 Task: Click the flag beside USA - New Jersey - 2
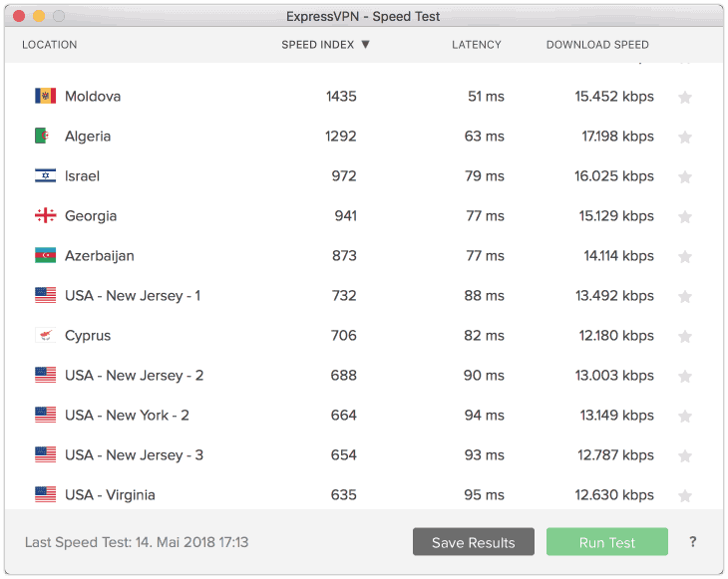click(x=46, y=375)
